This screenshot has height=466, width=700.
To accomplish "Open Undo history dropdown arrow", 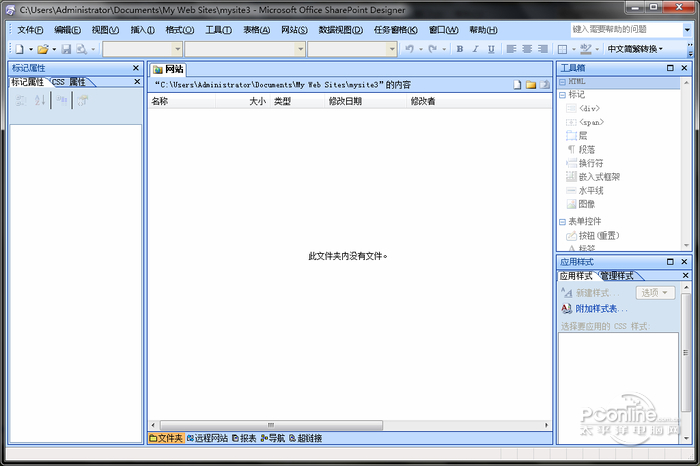I will click(421, 49).
